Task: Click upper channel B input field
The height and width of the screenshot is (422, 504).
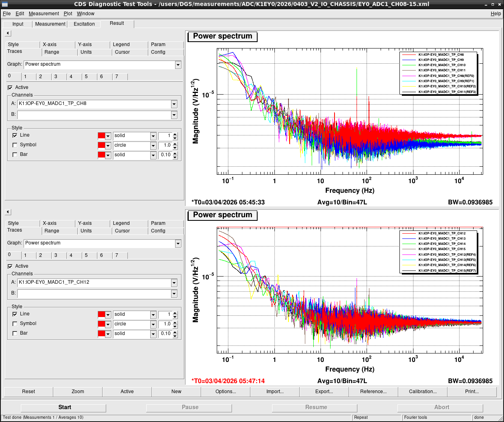Action: pos(94,115)
